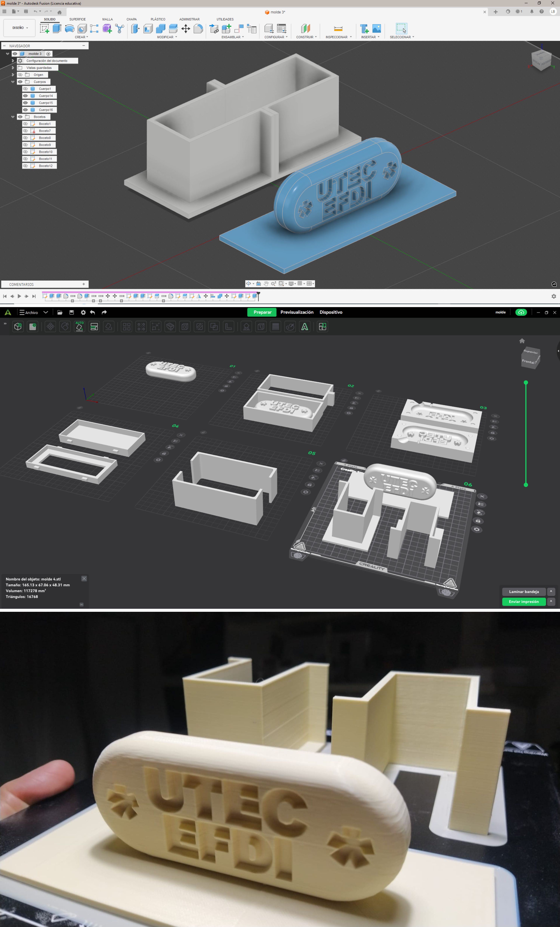Click the Enviar impresión button
560x927 pixels.
coord(524,601)
